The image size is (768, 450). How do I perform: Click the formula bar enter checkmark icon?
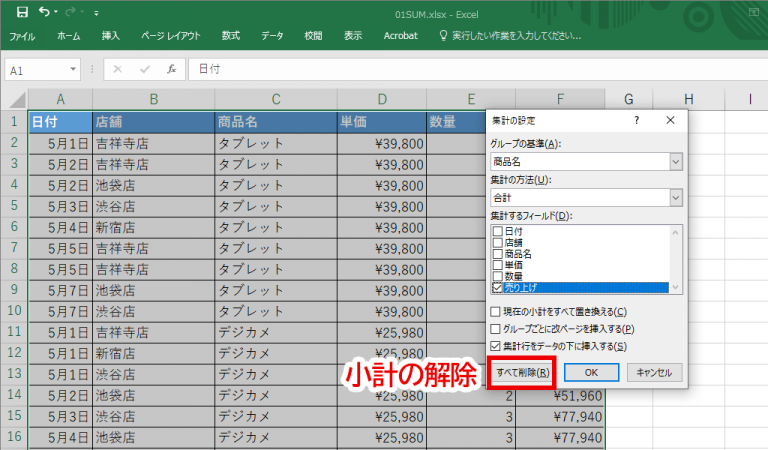[x=144, y=70]
